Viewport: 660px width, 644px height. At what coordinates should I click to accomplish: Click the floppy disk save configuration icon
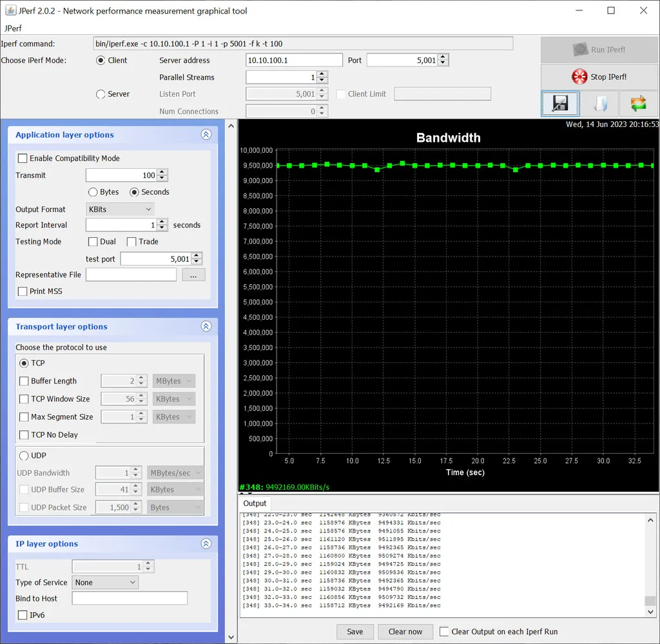coord(559,104)
